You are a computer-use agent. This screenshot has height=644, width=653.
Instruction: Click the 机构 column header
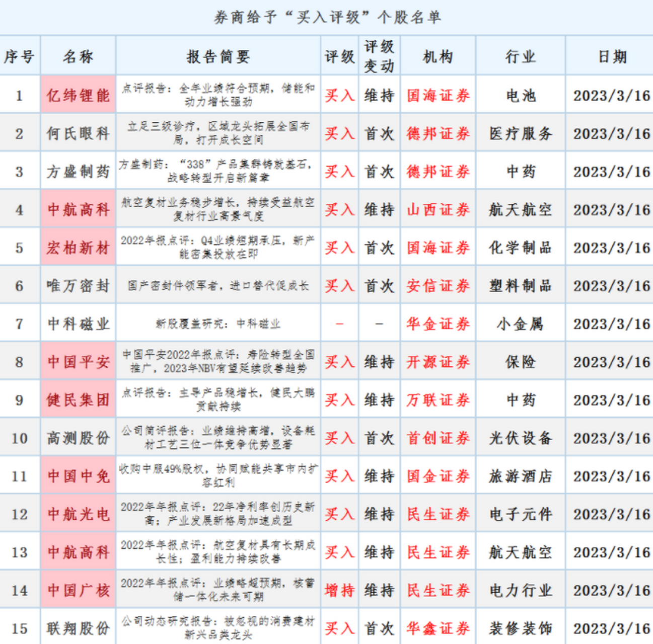(x=438, y=56)
